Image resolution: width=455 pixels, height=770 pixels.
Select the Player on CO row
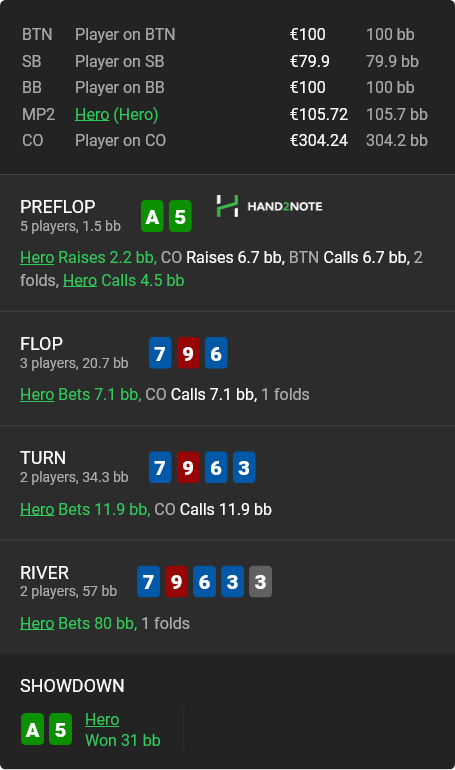(x=225, y=140)
